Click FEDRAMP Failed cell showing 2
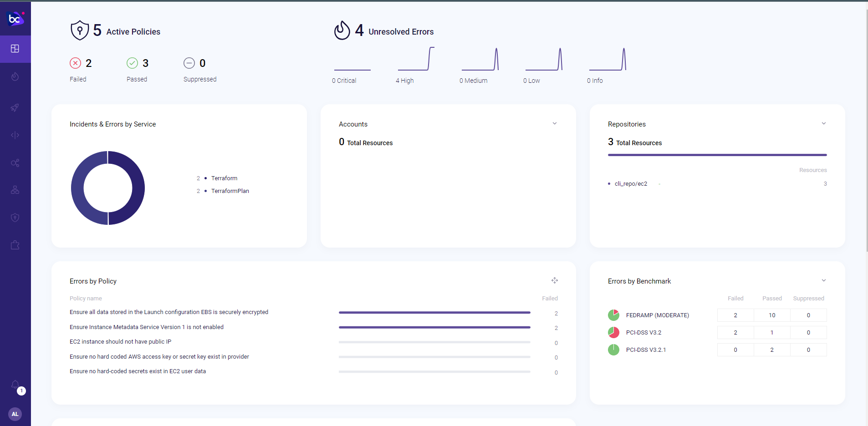868x426 pixels. point(735,315)
